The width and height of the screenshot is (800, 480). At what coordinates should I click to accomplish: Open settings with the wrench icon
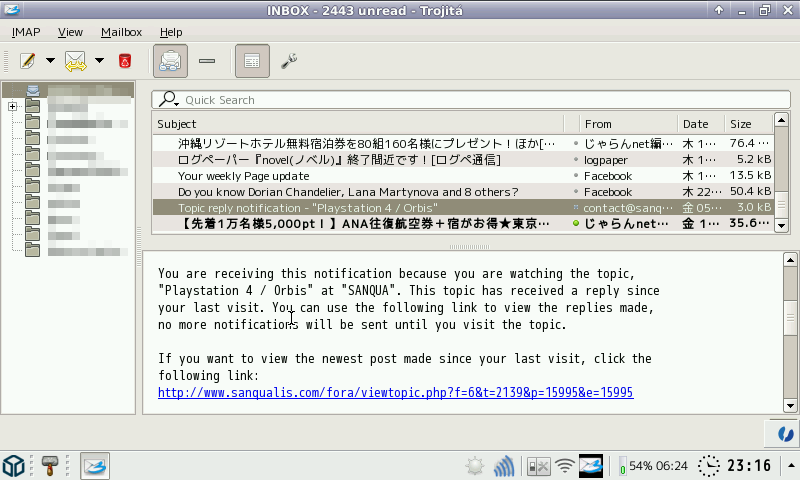pyautogui.click(x=289, y=61)
